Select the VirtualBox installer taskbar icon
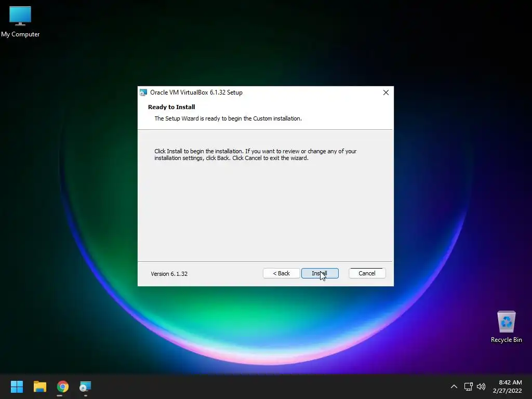This screenshot has height=399, width=532. click(85, 387)
